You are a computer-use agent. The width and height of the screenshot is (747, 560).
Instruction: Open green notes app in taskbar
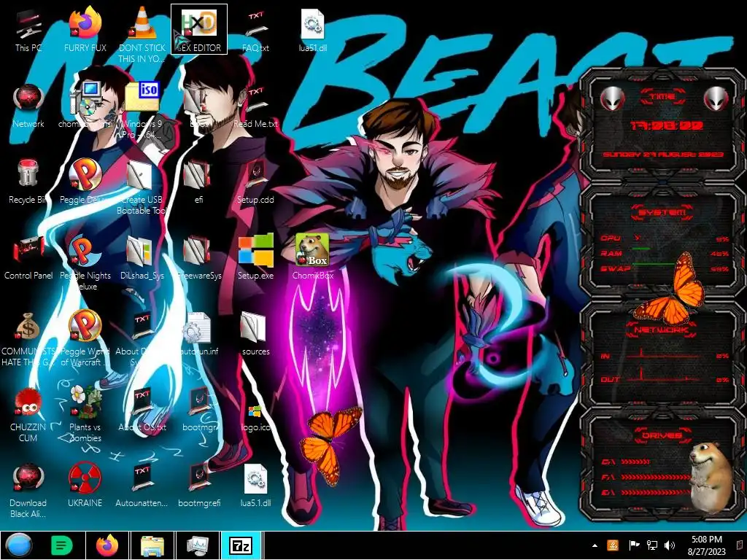(61, 545)
